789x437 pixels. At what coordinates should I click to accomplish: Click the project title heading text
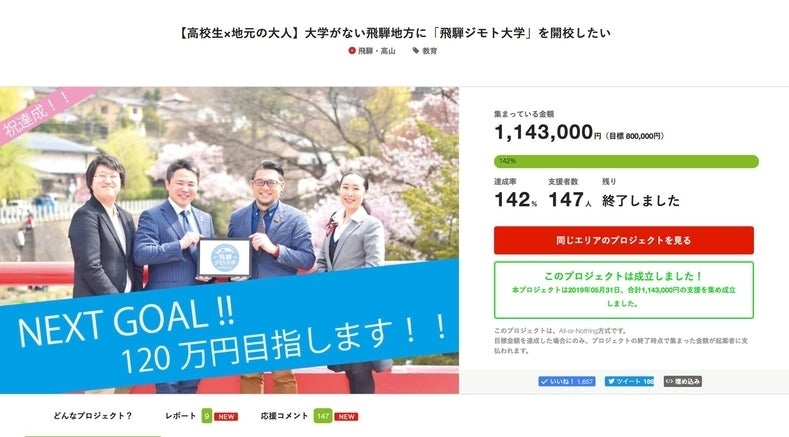click(x=394, y=33)
